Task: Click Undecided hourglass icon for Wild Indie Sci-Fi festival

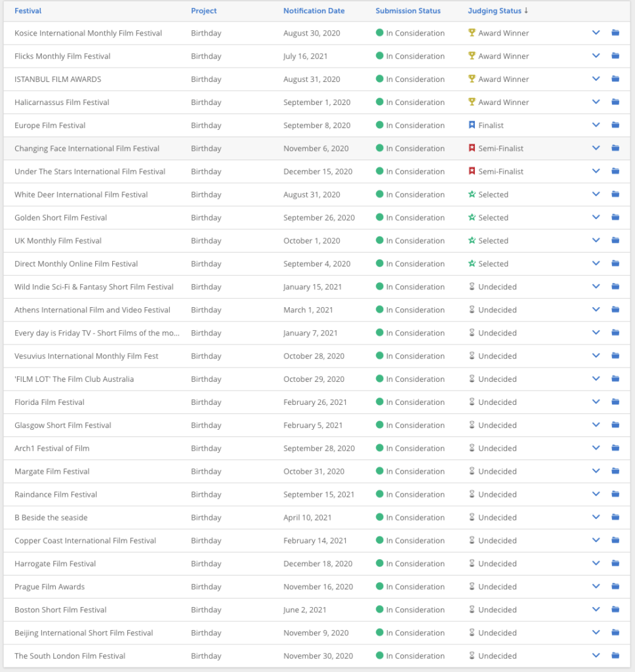Action: click(472, 286)
